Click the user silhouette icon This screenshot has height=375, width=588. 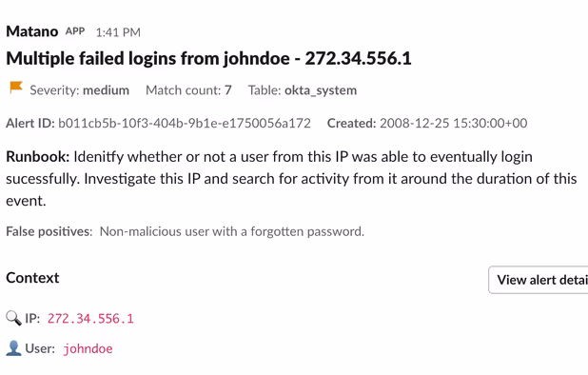tap(14, 348)
